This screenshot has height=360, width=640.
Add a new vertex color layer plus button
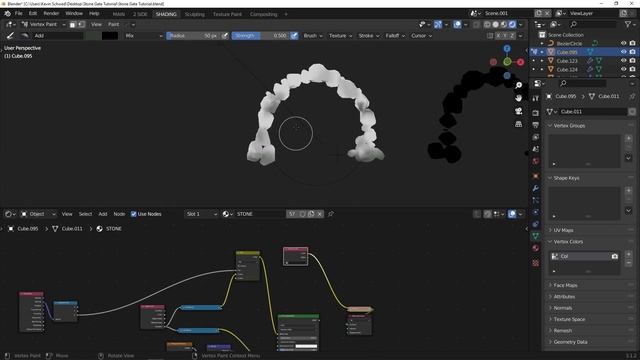coord(628,254)
